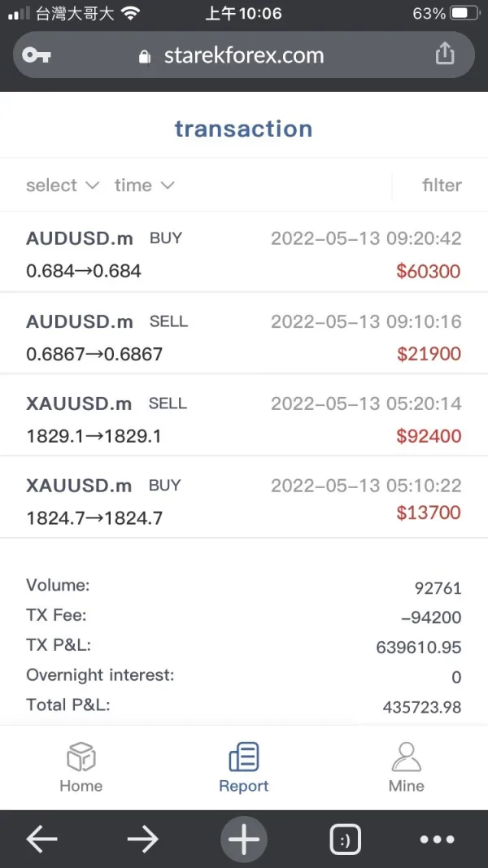Viewport: 488px width, 868px height.
Task: Expand the select dropdown
Action: (x=62, y=185)
